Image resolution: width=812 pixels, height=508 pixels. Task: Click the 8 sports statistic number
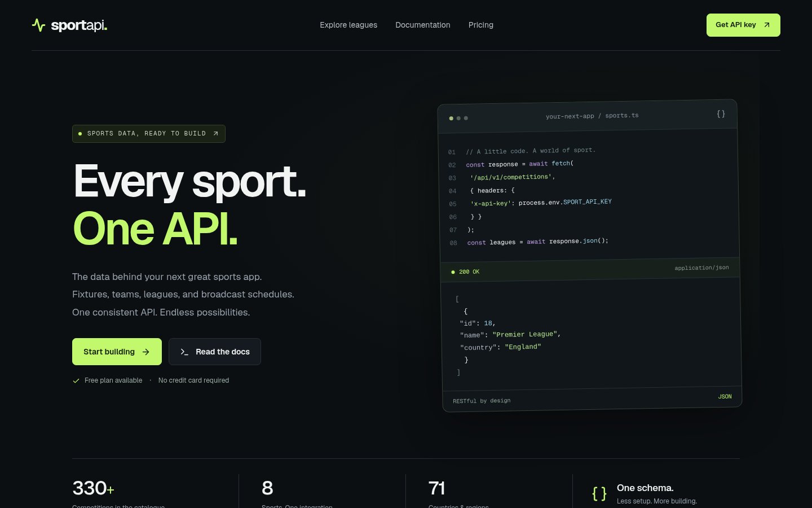267,488
